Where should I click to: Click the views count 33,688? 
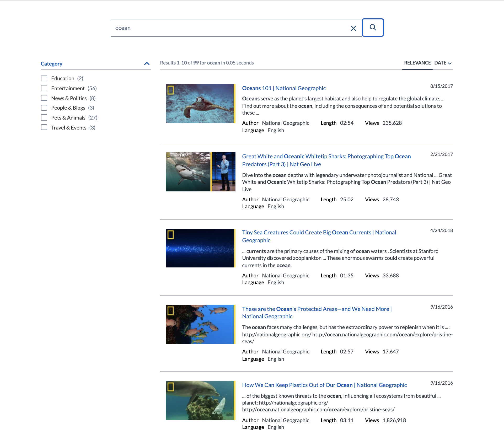click(390, 276)
